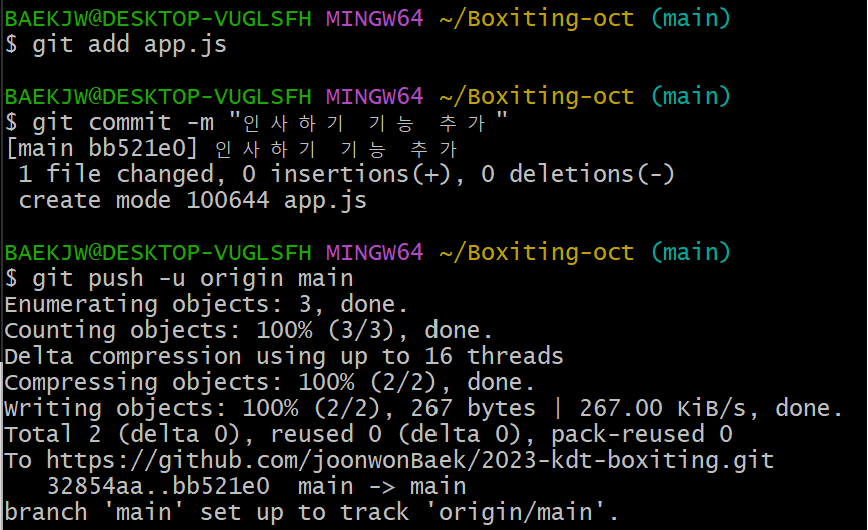
Task: Click the '[main bb521e0]' commit result line
Action: pos(231,148)
